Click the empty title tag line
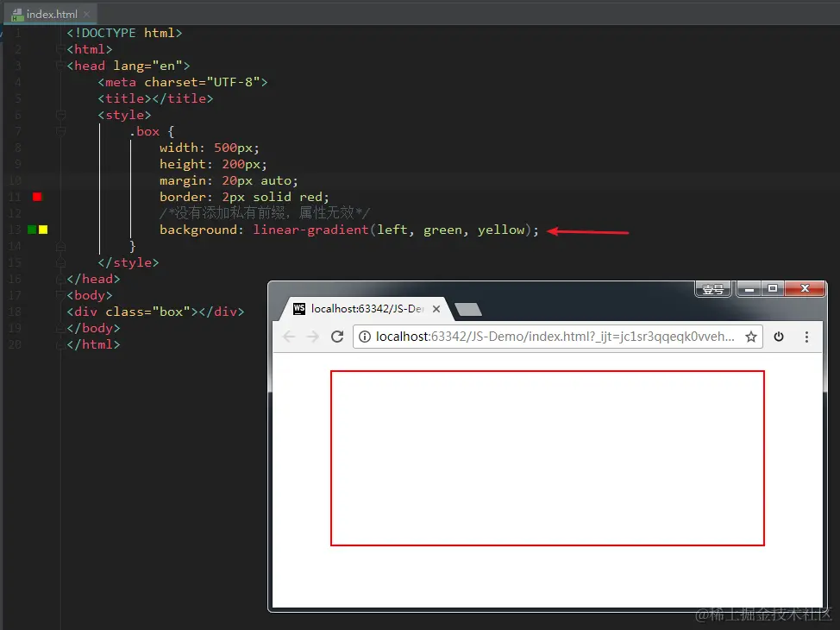Viewport: 840px width, 630px height. (x=155, y=98)
